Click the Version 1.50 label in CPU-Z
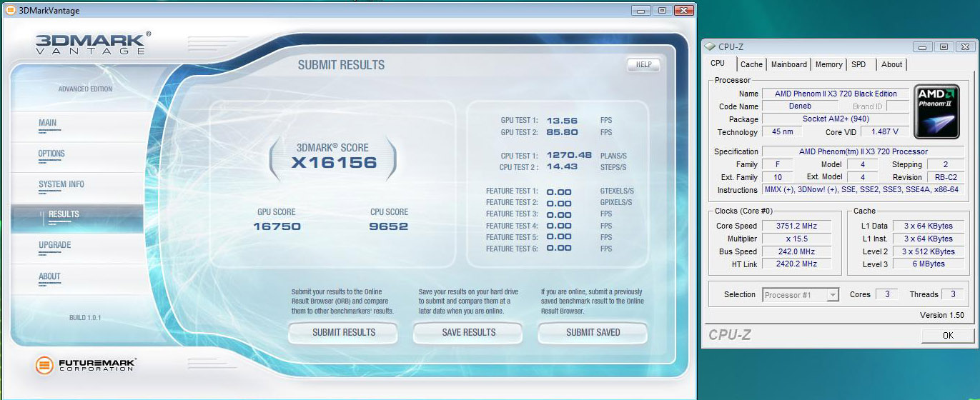Viewport: 980px width, 400px height. (x=941, y=315)
